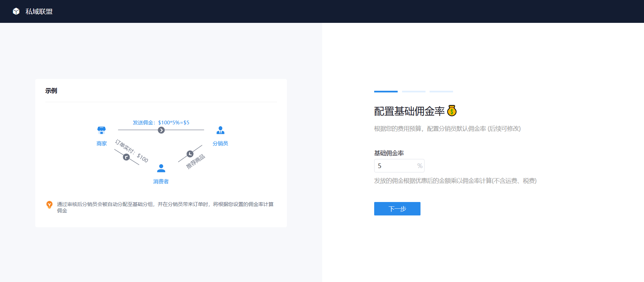Image resolution: width=644 pixels, height=282 pixels.
Task: Select the third step progress bar
Action: (x=441, y=91)
